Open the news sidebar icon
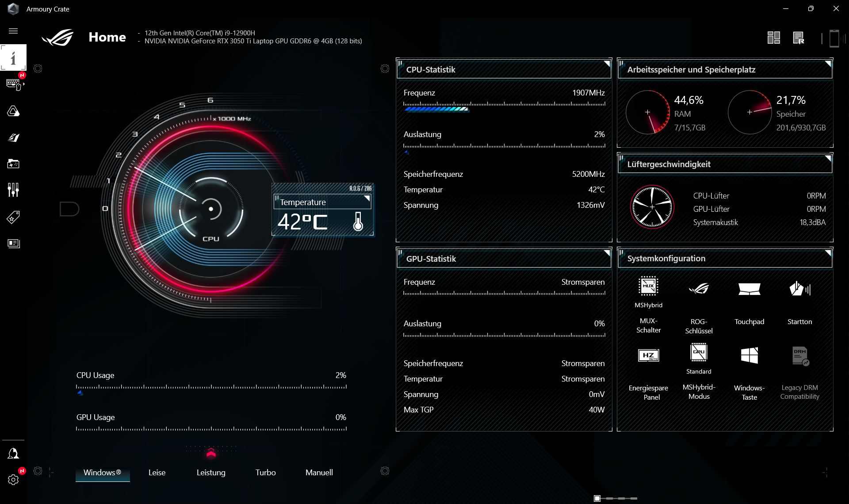The height and width of the screenshot is (504, 849). (13, 243)
